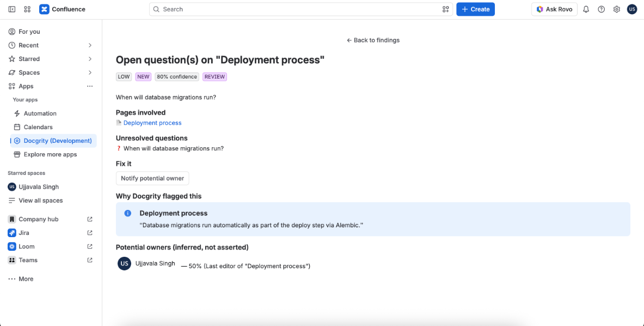Click the Company hub external link icon

click(x=90, y=219)
